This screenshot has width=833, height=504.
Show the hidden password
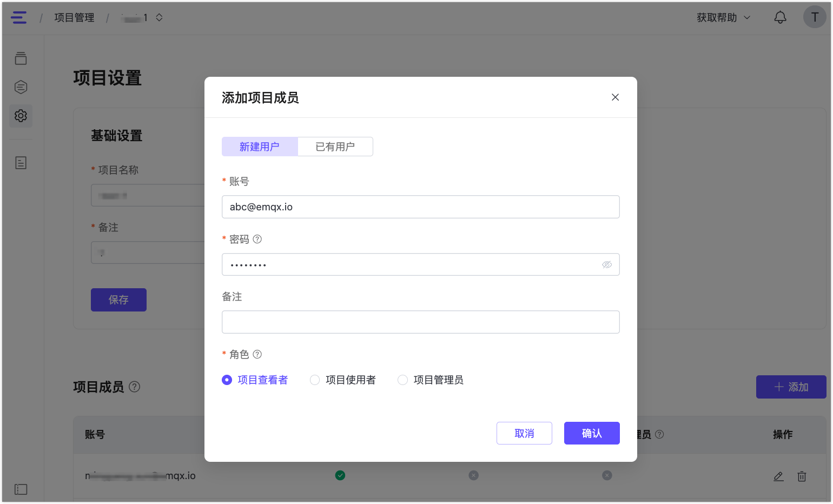pyautogui.click(x=607, y=264)
